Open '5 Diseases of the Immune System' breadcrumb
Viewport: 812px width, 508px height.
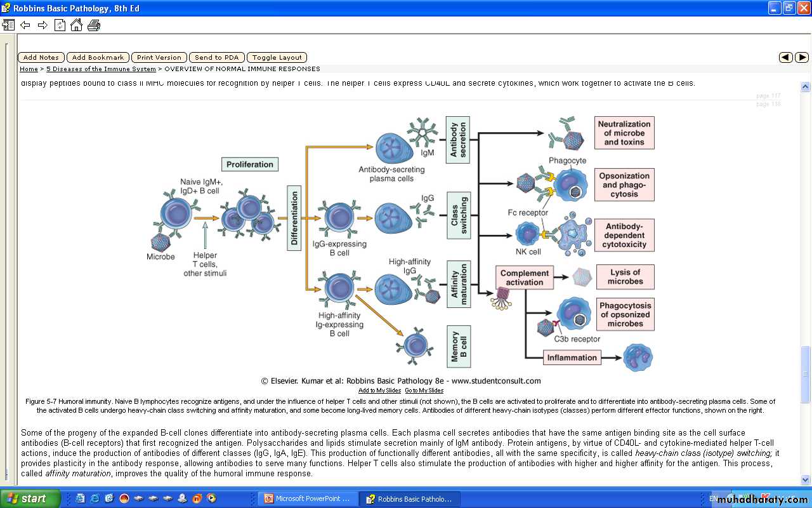101,69
